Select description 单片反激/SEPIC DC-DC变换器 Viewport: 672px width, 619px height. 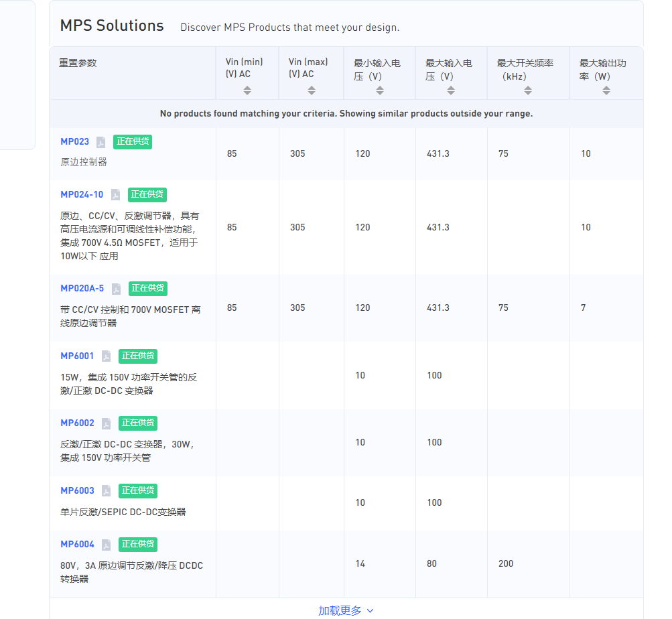click(123, 512)
